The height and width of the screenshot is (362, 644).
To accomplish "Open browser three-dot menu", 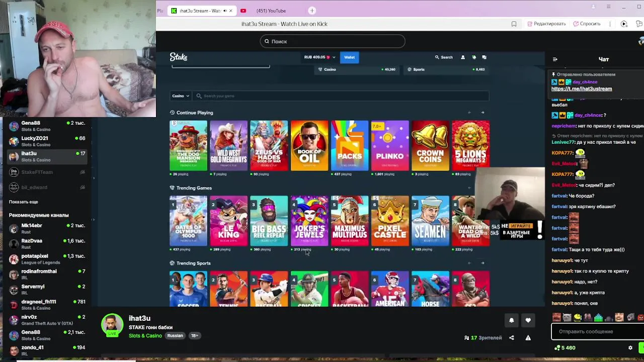I will [610, 24].
